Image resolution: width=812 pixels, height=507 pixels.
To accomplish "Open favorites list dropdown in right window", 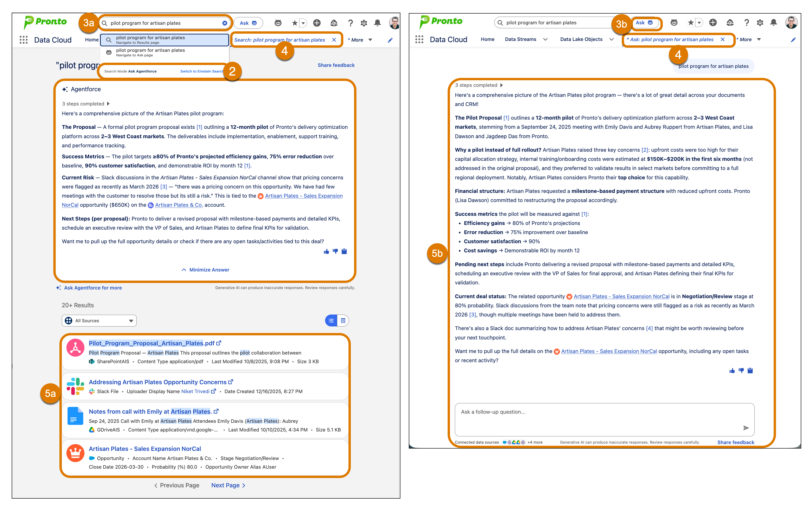I will (x=699, y=22).
